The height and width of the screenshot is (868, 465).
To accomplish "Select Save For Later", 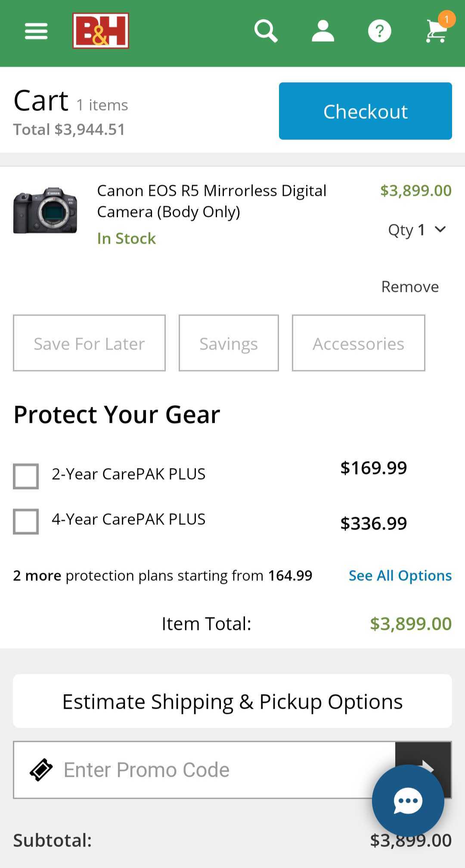I will tap(89, 343).
